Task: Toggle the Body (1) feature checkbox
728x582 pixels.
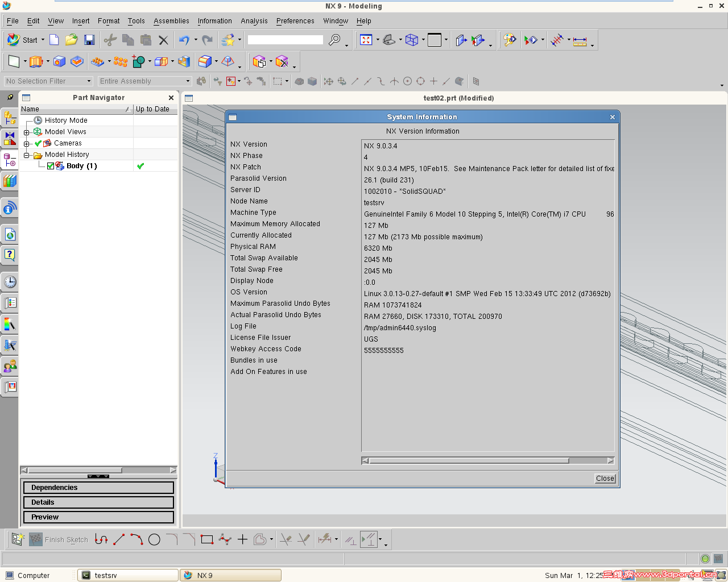Action: [51, 166]
